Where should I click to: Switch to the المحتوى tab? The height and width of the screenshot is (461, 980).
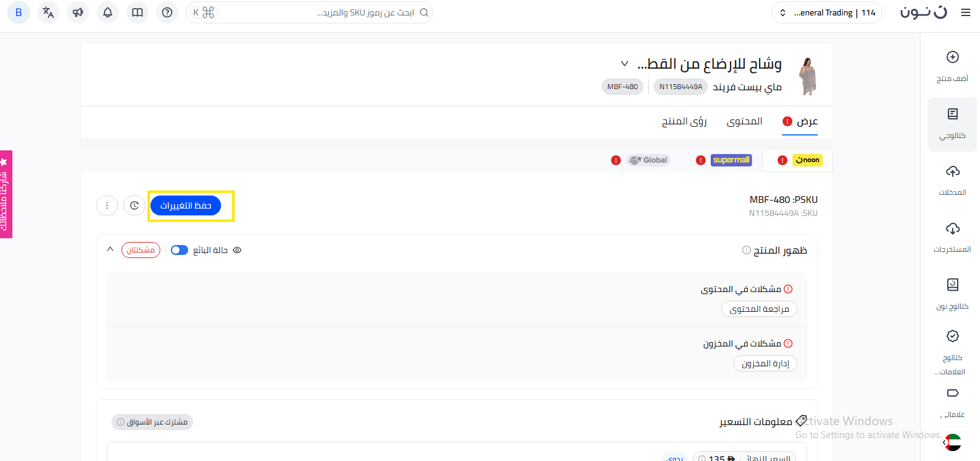pos(744,121)
